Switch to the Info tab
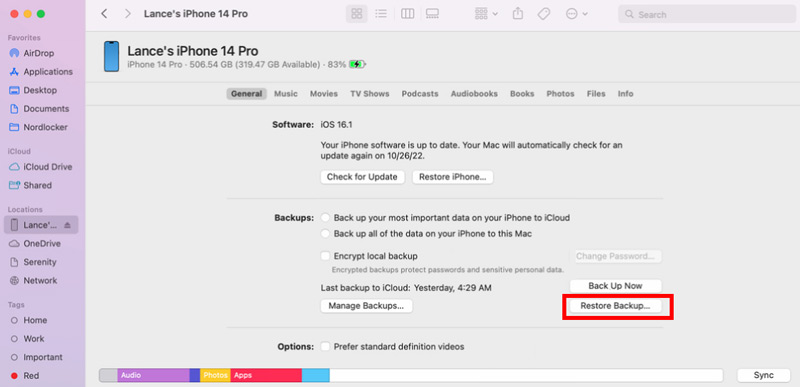800x387 pixels. (x=626, y=94)
